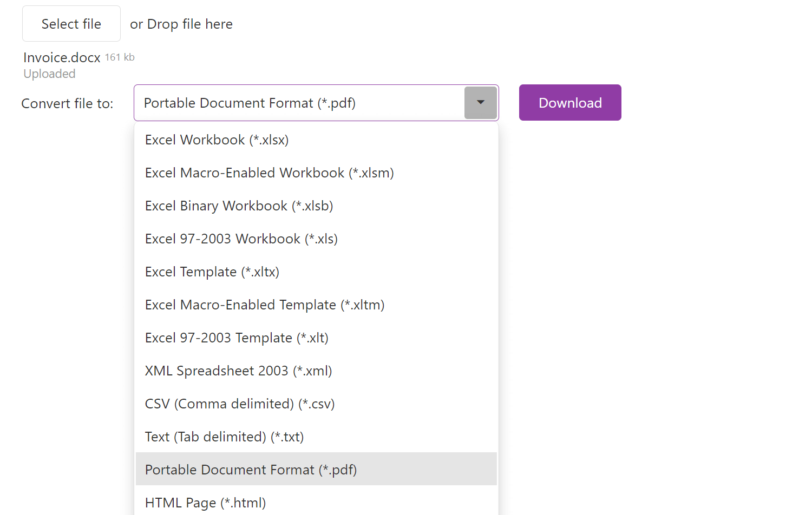The image size is (812, 515).
Task: Select Excel 97-2003 Workbook (*.xls)
Action: point(241,239)
